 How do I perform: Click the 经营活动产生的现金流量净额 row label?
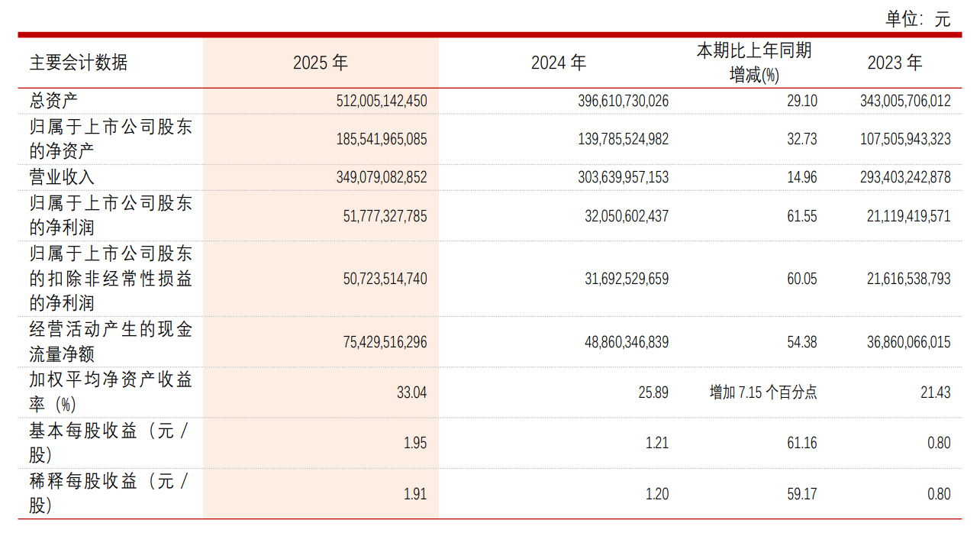coord(110,342)
